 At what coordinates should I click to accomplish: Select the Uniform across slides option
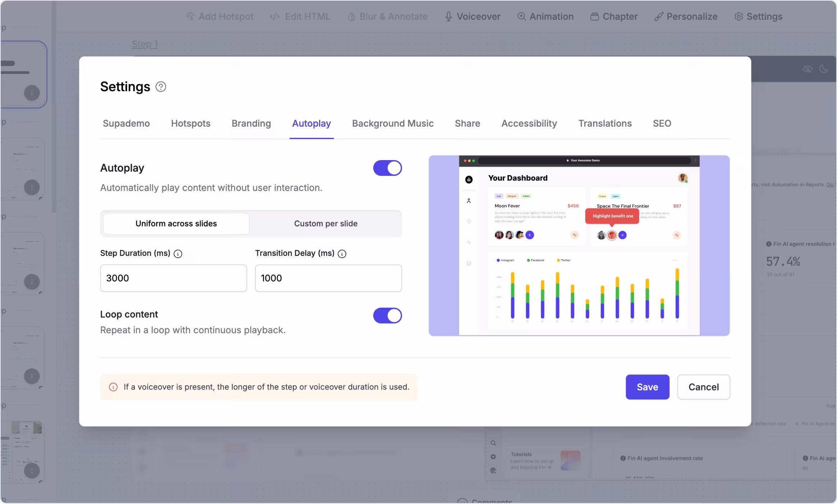pyautogui.click(x=176, y=224)
